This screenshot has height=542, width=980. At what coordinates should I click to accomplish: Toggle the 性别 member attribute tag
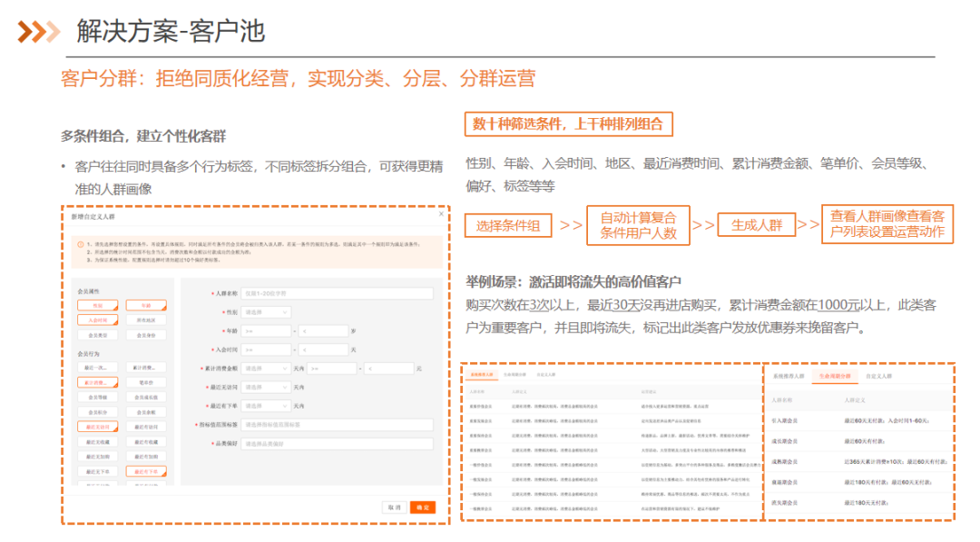point(97,305)
